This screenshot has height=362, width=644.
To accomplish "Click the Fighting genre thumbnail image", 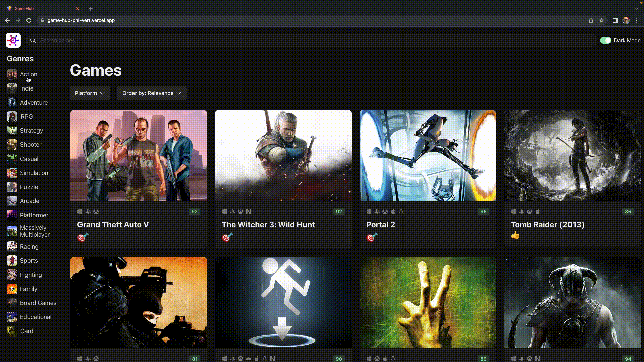I will click(12, 275).
